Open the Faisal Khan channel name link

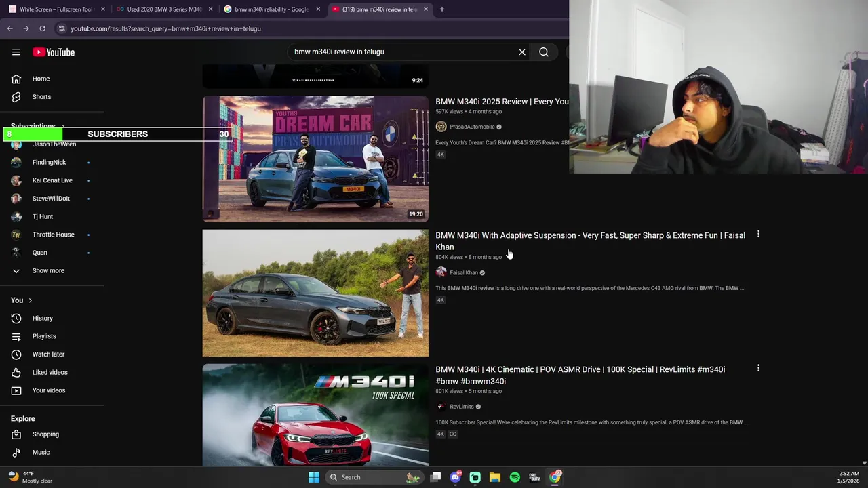click(x=464, y=272)
